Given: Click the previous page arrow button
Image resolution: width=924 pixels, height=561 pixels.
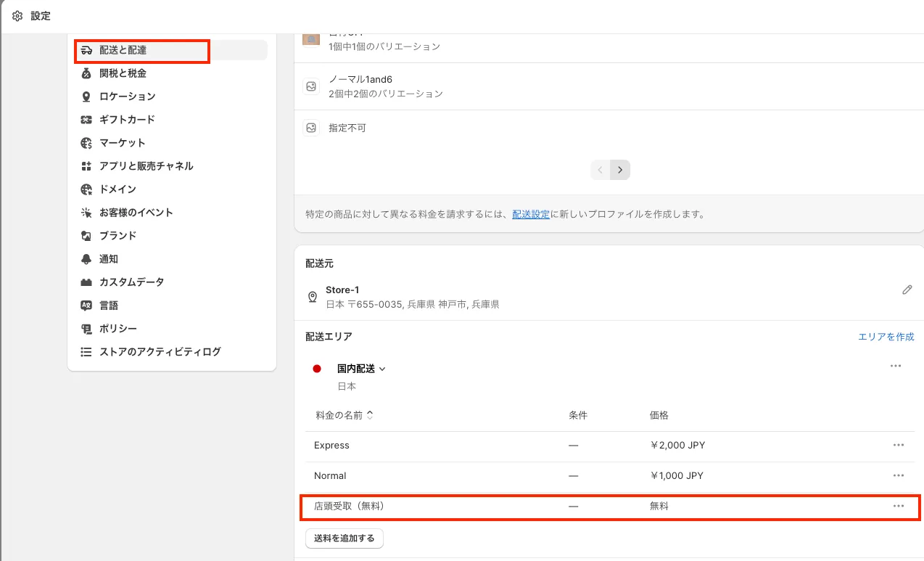Looking at the screenshot, I should click(601, 170).
